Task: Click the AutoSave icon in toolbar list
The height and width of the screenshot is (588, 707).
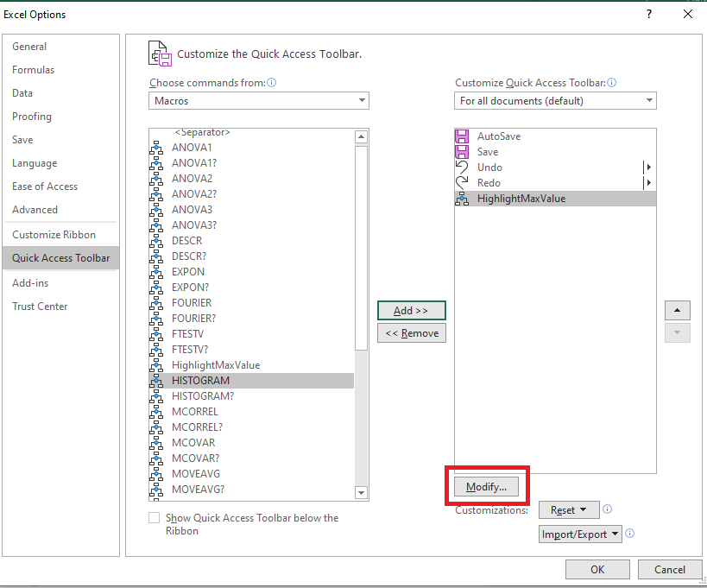Action: (x=462, y=136)
